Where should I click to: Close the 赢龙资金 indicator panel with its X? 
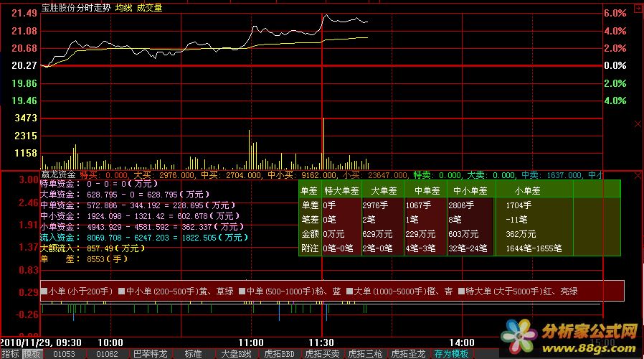(638, 176)
